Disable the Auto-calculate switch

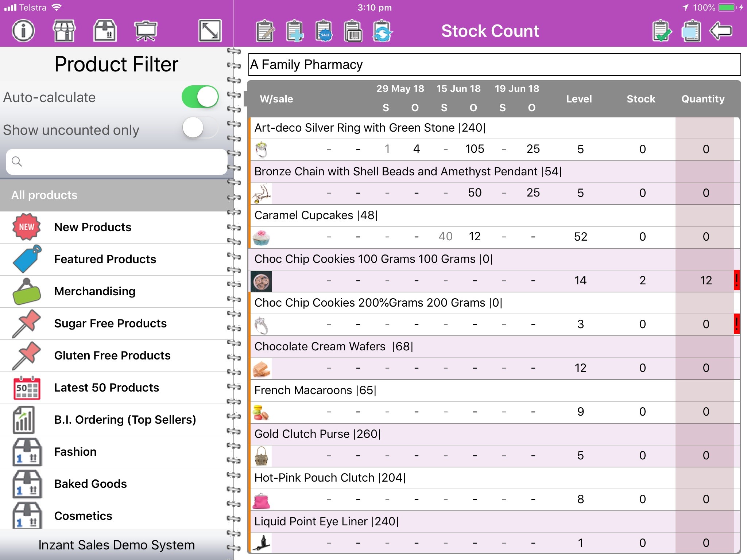point(200,97)
